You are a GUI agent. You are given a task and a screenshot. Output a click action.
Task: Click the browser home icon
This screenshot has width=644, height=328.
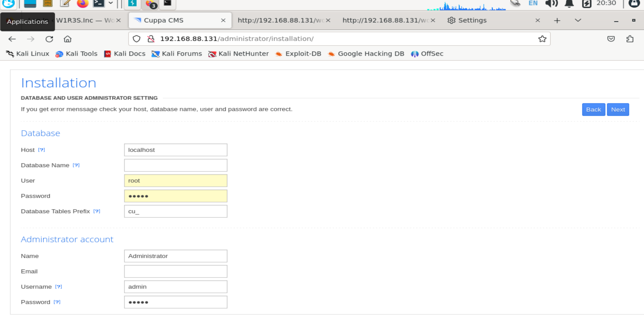click(x=67, y=39)
